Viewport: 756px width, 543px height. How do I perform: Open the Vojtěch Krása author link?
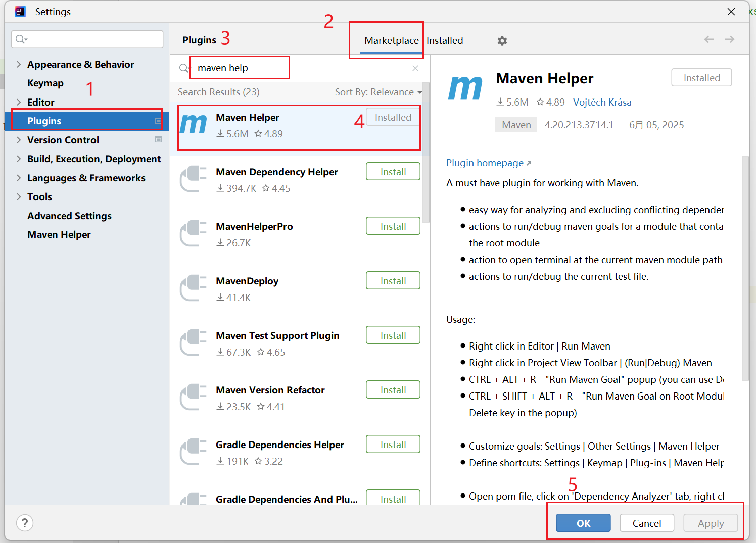click(x=602, y=102)
